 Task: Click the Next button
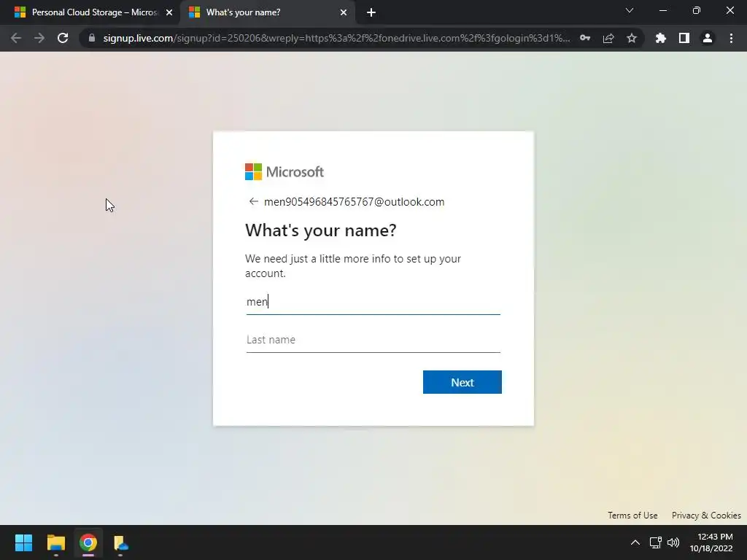tap(462, 382)
